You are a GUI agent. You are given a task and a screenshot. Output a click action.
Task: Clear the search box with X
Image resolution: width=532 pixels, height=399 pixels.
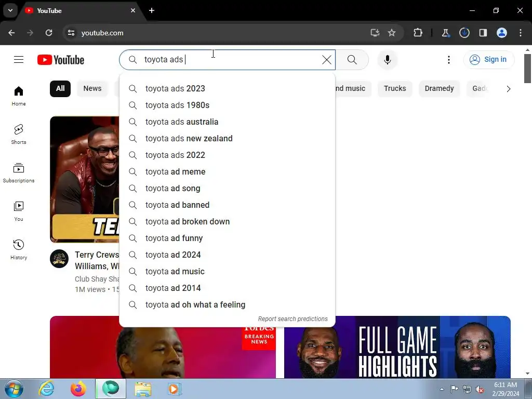point(326,60)
